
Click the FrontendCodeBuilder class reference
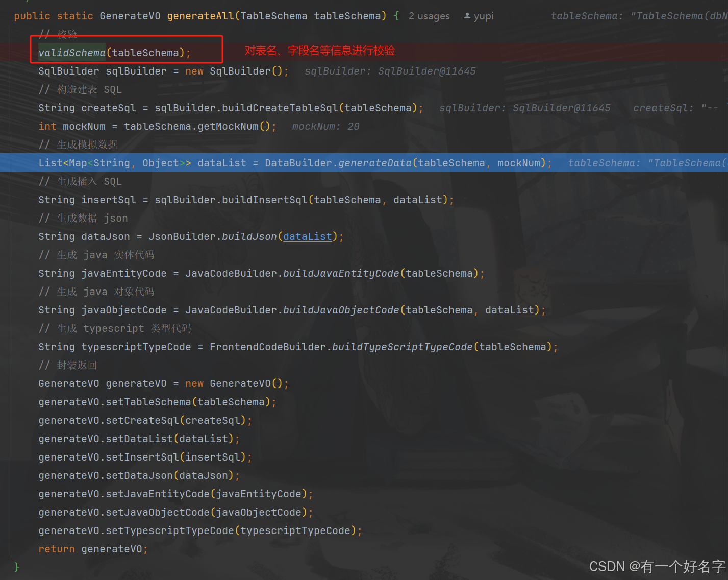click(268, 347)
